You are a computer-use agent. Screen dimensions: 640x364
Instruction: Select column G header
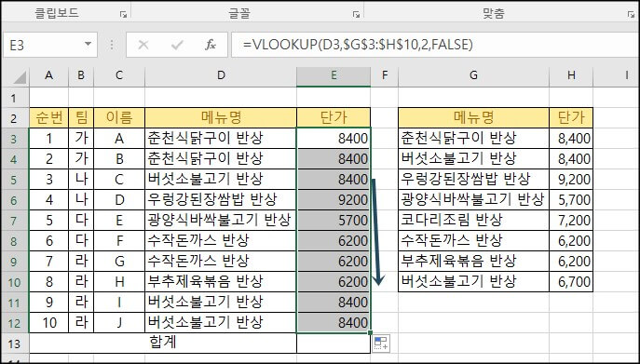coord(473,75)
